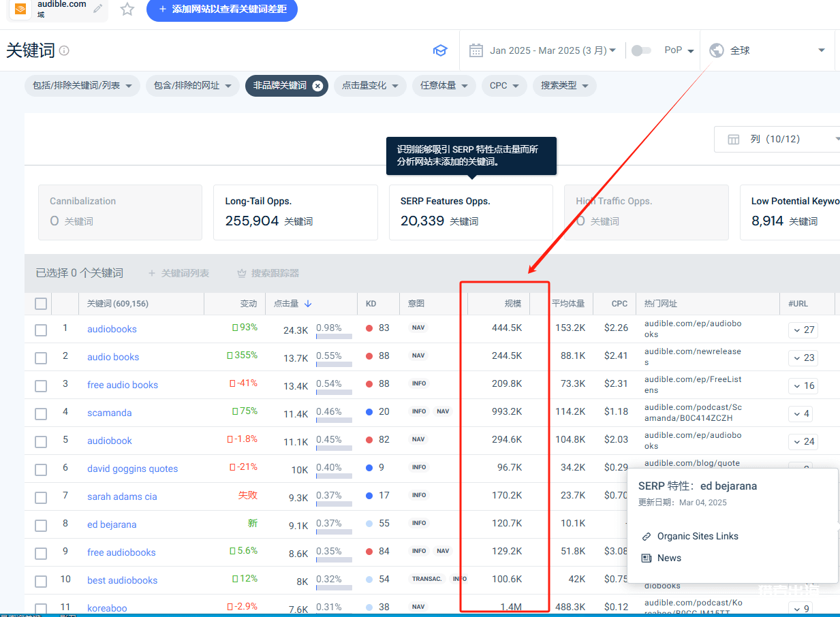Image resolution: width=840 pixels, height=617 pixels.
Task: Click the crown icon of 搜索跟踪器
Action: (241, 273)
